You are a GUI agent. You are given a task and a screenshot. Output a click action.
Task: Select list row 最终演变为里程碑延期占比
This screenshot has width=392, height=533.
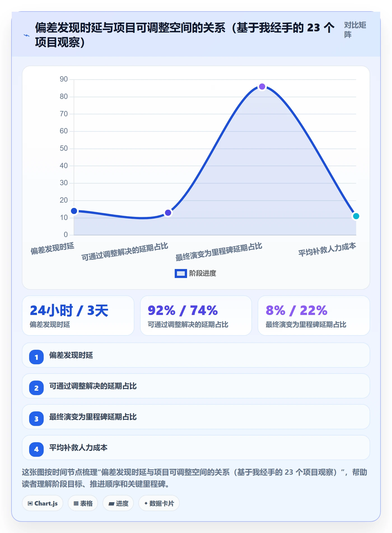(x=196, y=417)
